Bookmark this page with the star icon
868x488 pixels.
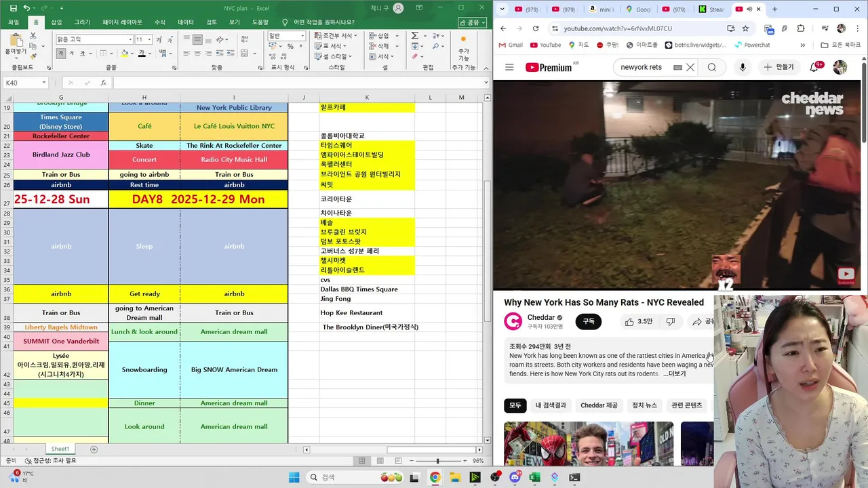tap(745, 28)
